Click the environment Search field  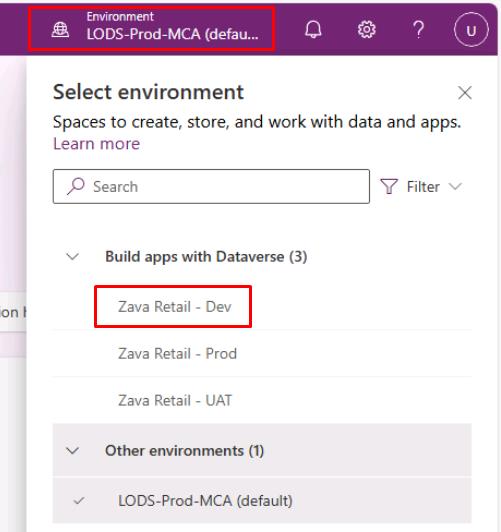click(211, 186)
